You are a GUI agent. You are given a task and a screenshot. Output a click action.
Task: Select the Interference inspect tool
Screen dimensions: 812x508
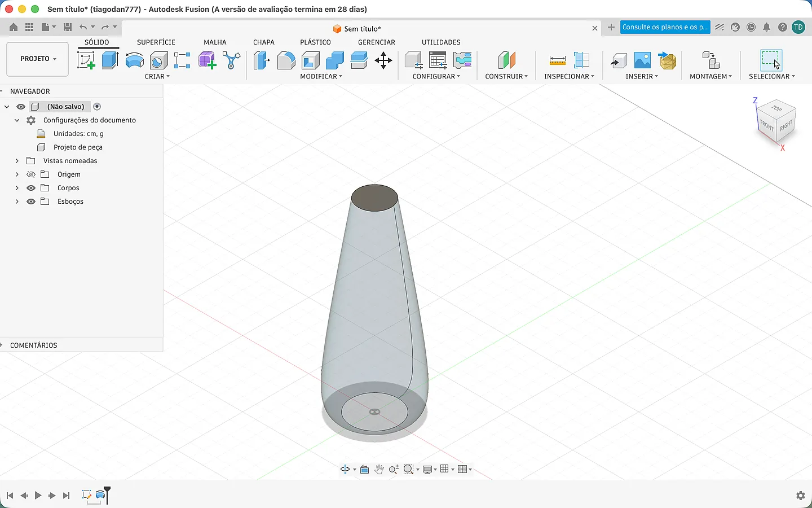(x=581, y=60)
